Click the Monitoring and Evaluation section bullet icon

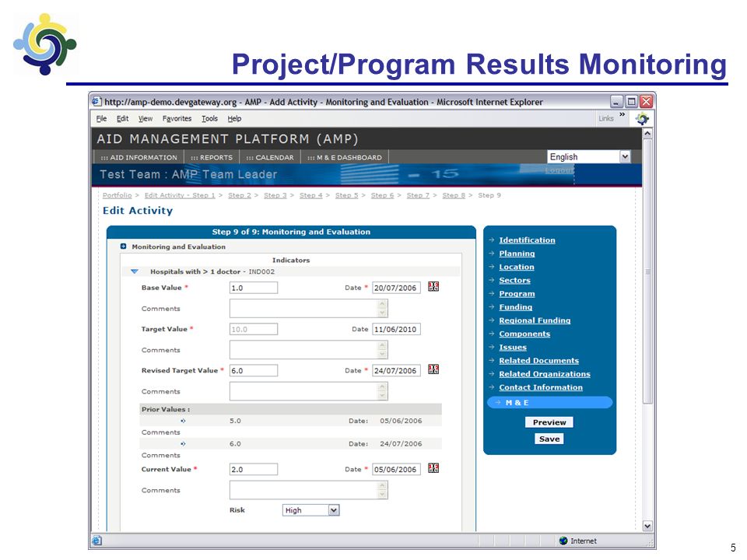(124, 247)
